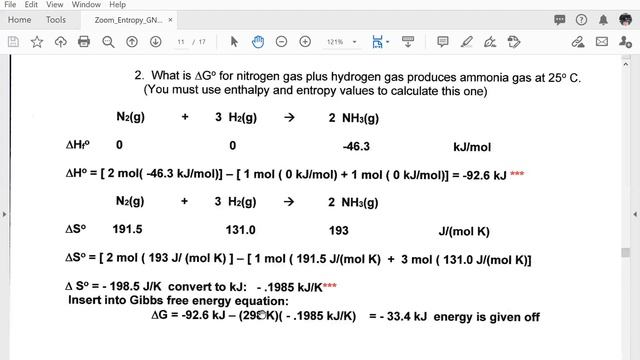640x360 pixels.
Task: Open the Edit menu
Action: pyautogui.click(x=31, y=4)
